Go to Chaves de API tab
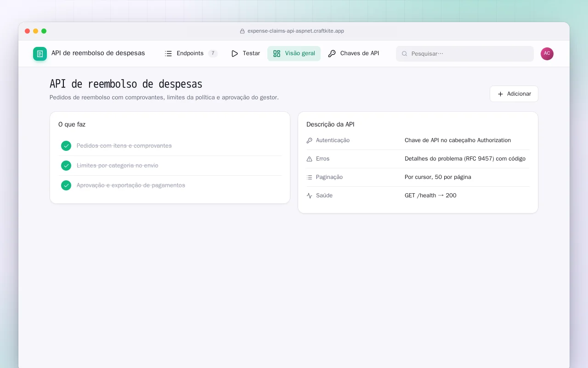Viewport: 588px width, 368px height. 354,53
